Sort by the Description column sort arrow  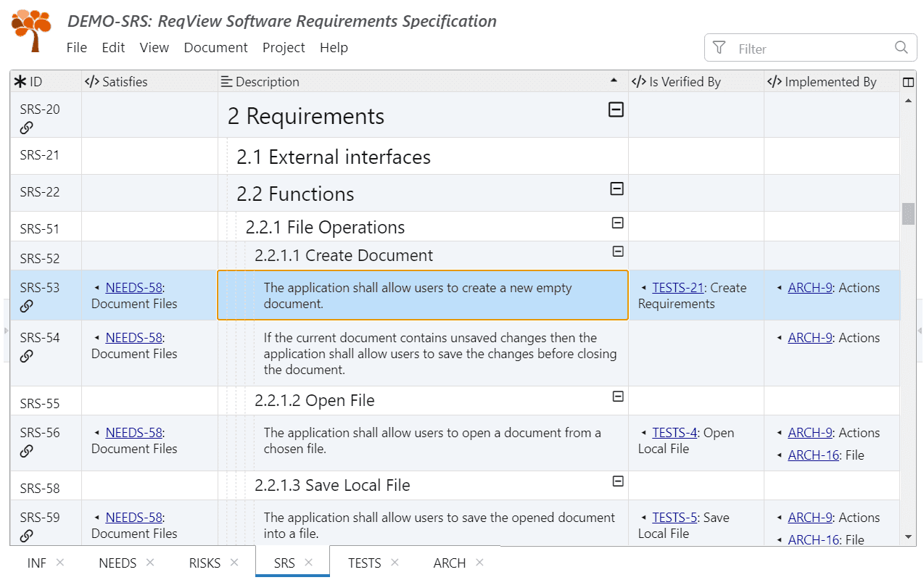coord(614,81)
